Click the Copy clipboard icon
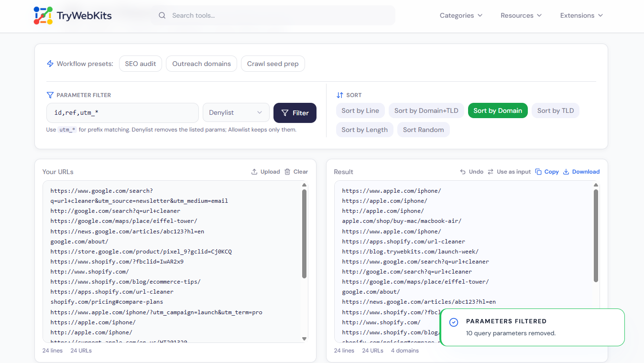Screen dimensions: 644x363 538,172
